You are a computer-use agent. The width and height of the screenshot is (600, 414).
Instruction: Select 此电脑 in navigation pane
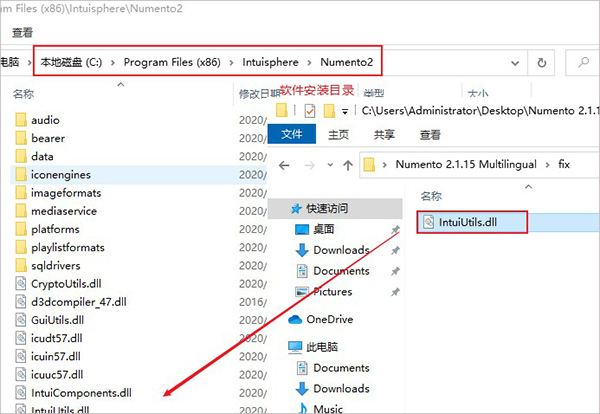(322, 347)
